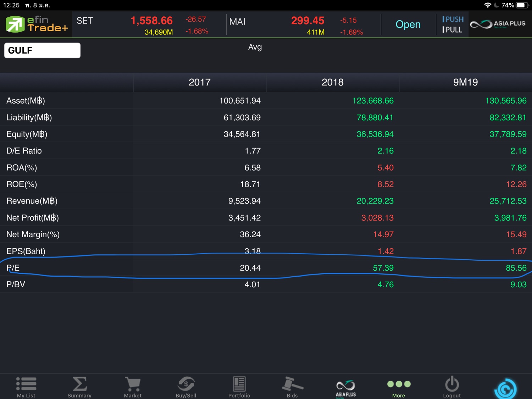
Task: Tap the blue circular refresh icon
Action: (505, 389)
